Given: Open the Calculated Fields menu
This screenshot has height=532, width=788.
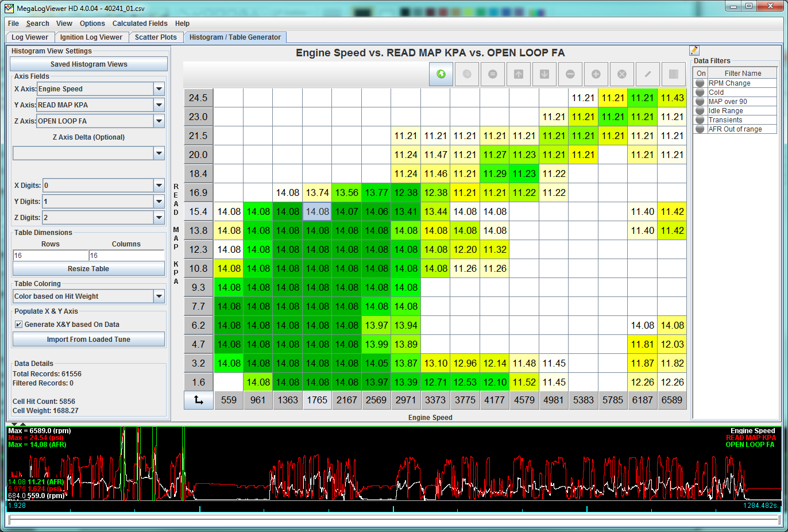Looking at the screenshot, I should [x=140, y=24].
